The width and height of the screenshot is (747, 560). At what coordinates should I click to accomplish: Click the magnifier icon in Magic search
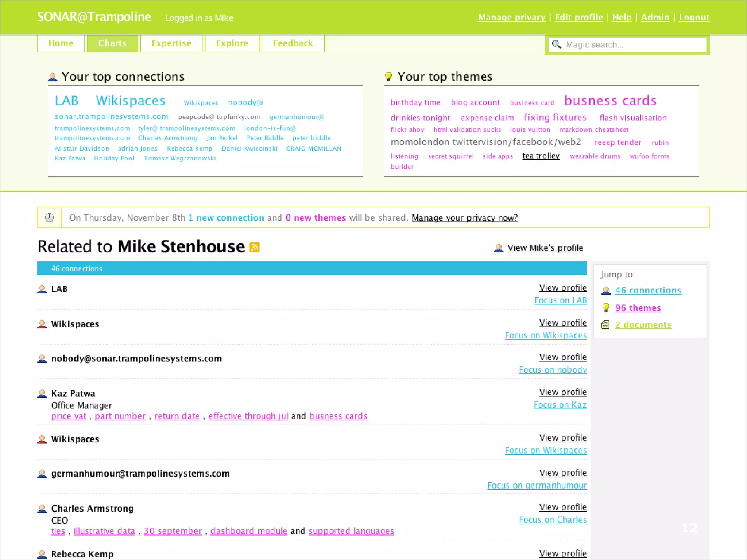(556, 44)
